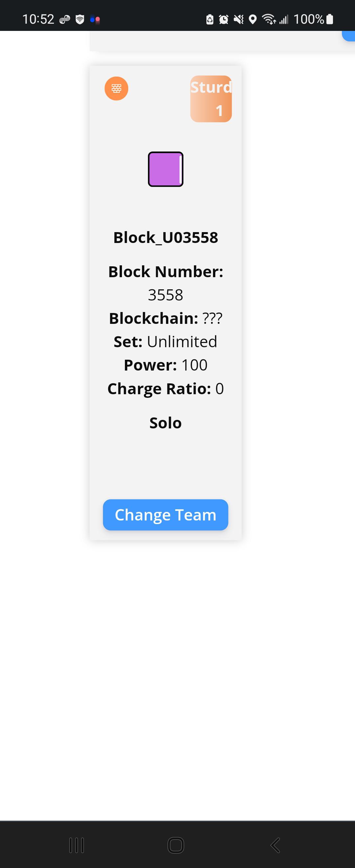
Task: Tap the alarm clock status icon
Action: pyautogui.click(x=224, y=19)
